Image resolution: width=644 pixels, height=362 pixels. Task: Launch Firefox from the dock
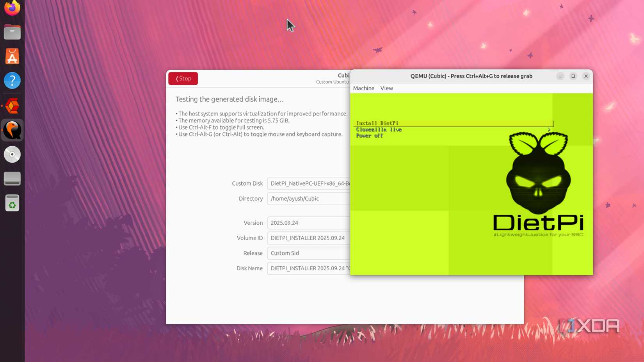(12, 7)
